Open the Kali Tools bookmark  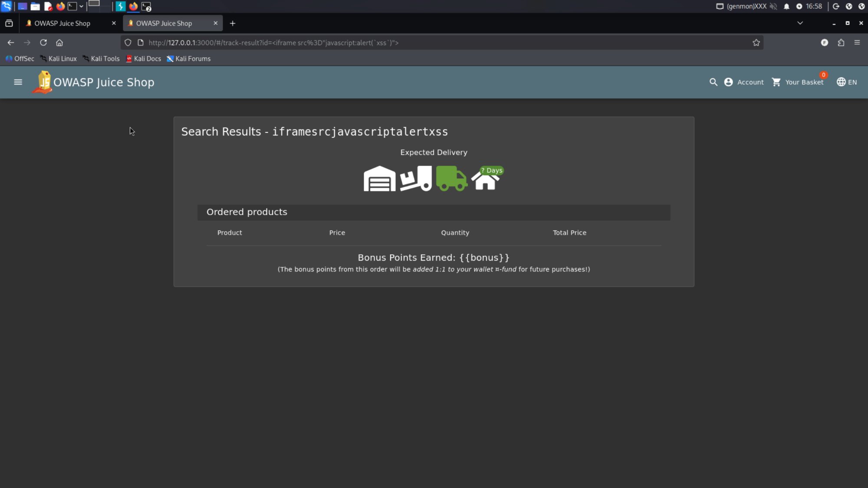pyautogui.click(x=101, y=59)
